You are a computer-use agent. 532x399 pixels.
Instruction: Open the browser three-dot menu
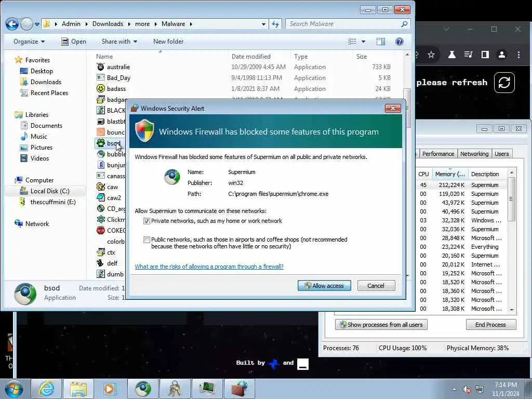click(518, 55)
